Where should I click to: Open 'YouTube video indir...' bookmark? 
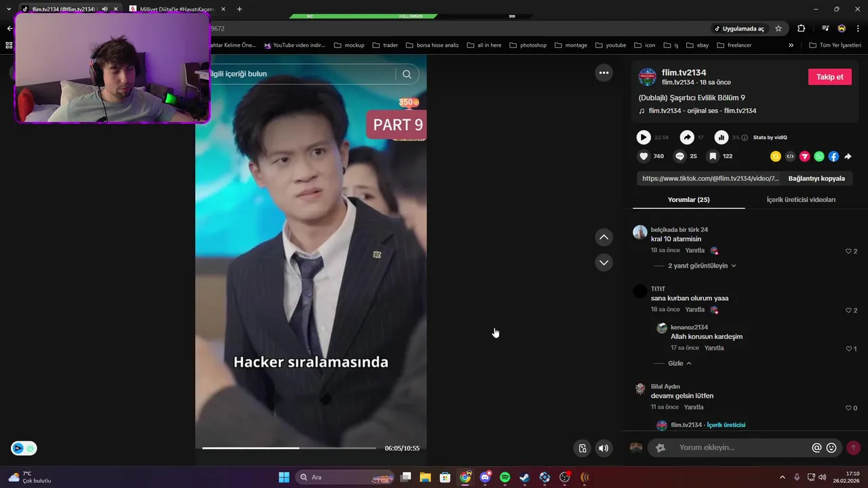pos(294,45)
